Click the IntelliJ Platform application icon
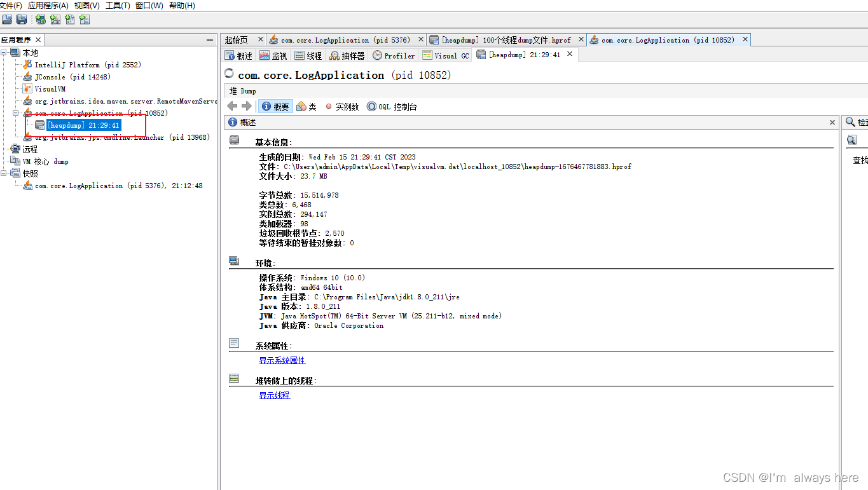The image size is (868, 490). [x=27, y=65]
